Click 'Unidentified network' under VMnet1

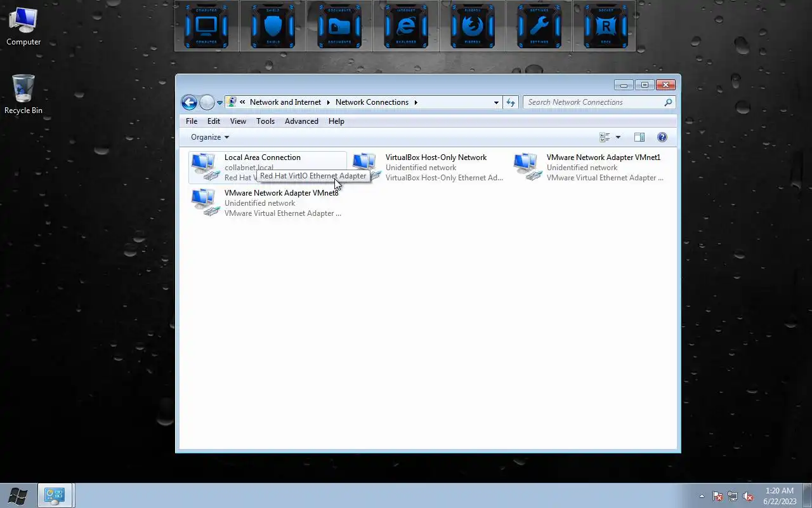tap(582, 168)
